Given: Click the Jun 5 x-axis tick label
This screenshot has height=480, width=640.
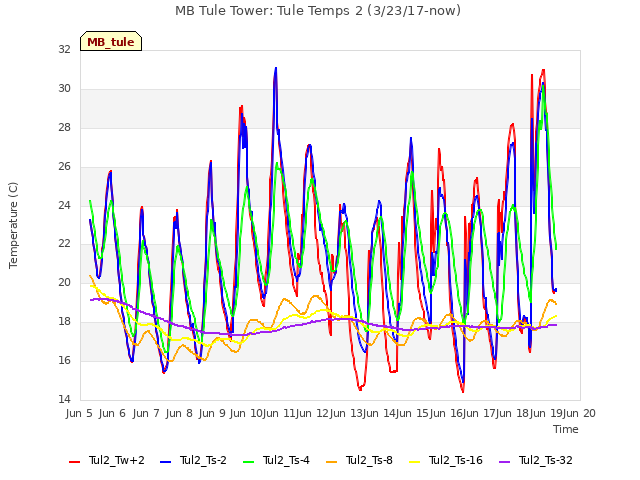Looking at the screenshot, I should point(79,413).
